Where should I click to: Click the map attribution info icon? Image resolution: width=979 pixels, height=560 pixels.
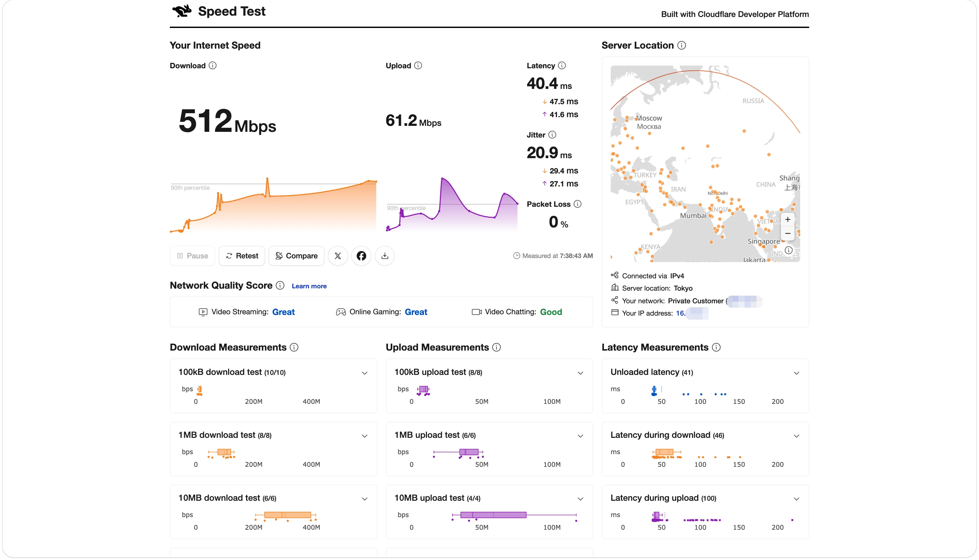pyautogui.click(x=789, y=250)
